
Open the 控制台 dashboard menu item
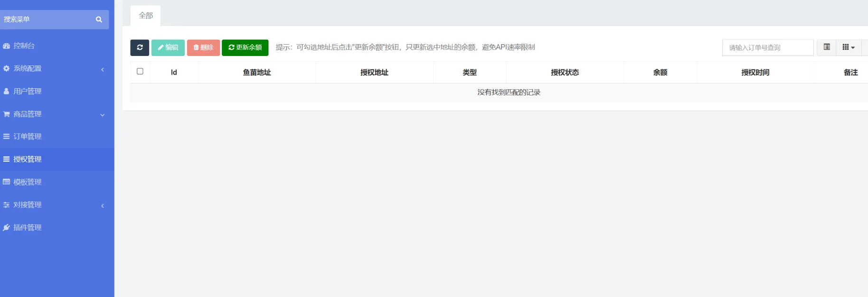pos(24,46)
